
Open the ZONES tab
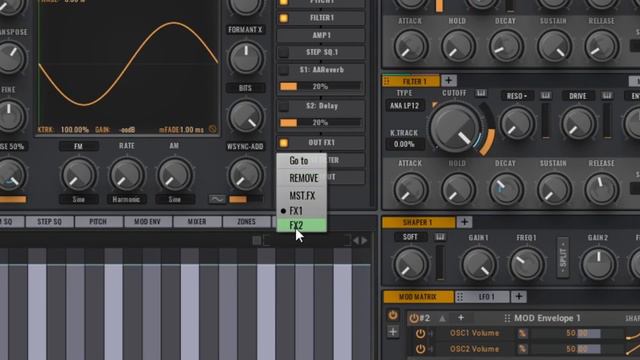[x=246, y=222]
